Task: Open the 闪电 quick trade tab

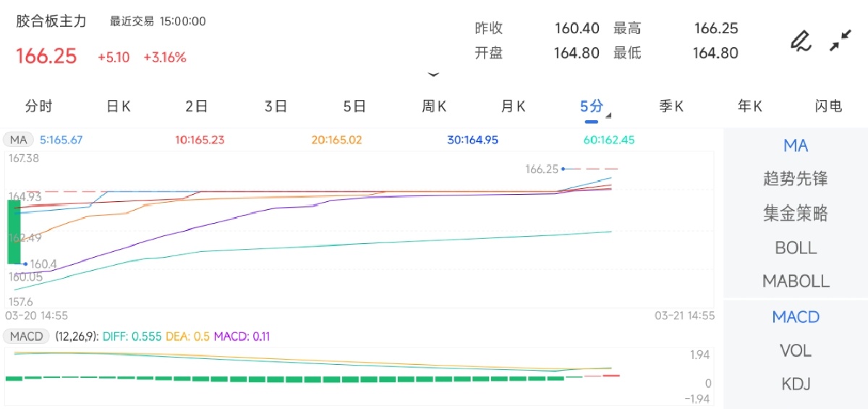Action: tap(829, 106)
